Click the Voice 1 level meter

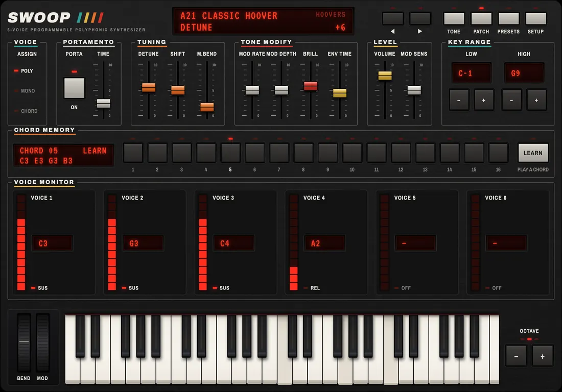tap(21, 242)
